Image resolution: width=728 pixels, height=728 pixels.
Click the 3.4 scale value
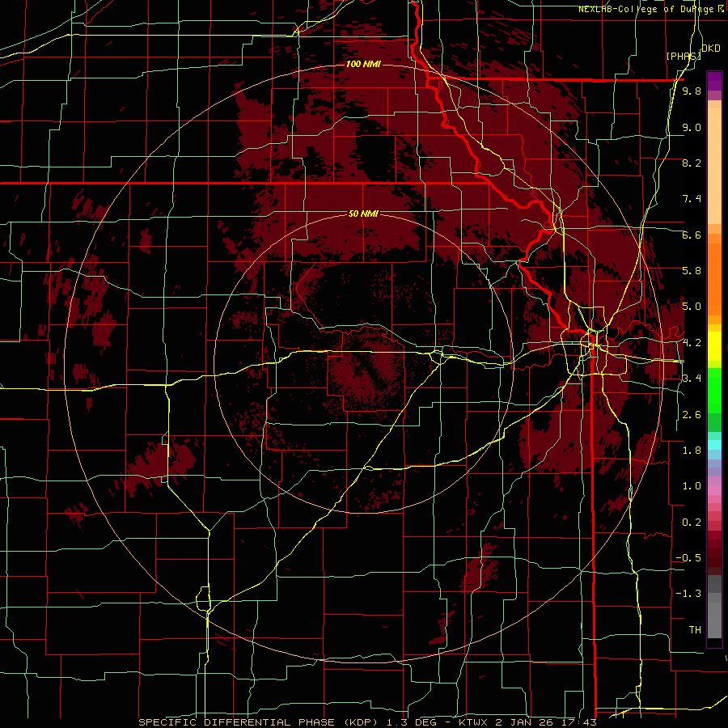pos(692,379)
